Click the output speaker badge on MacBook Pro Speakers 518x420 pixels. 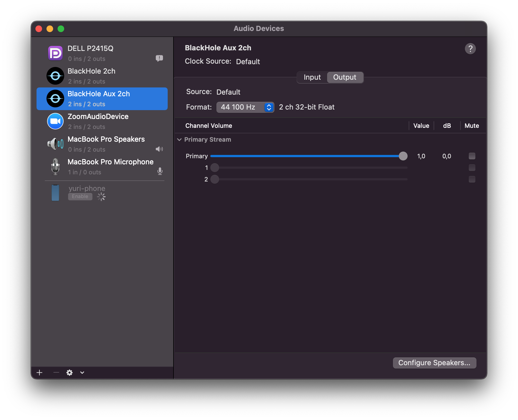[x=159, y=149]
